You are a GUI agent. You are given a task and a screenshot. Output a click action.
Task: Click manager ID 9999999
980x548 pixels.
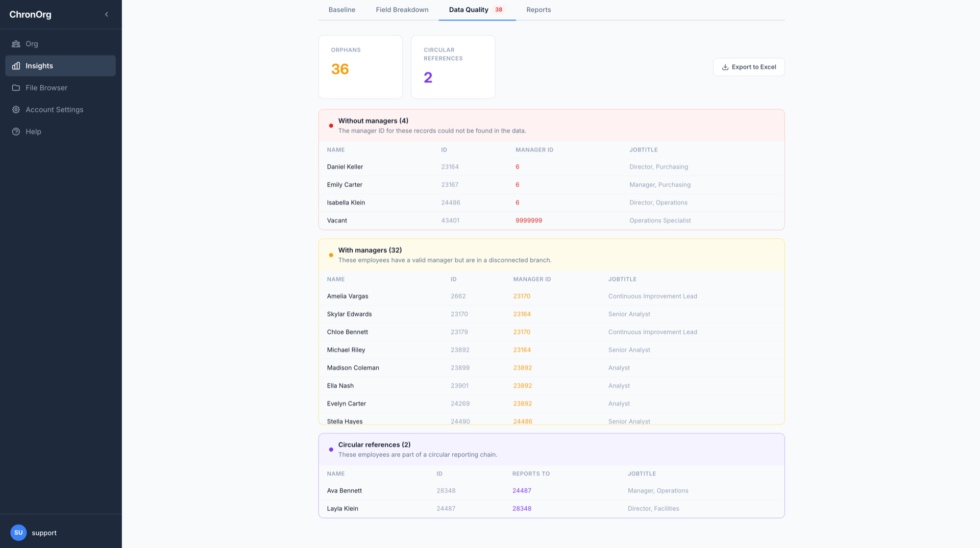(528, 220)
